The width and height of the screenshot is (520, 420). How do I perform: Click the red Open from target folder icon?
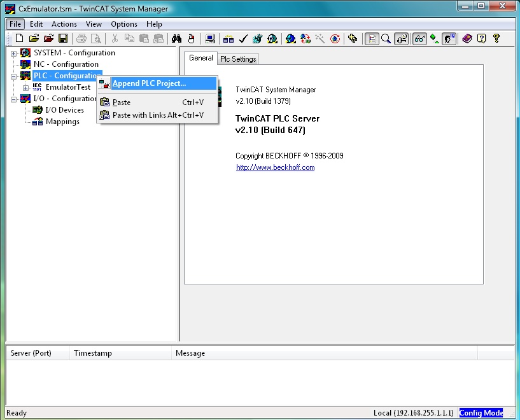coord(48,38)
